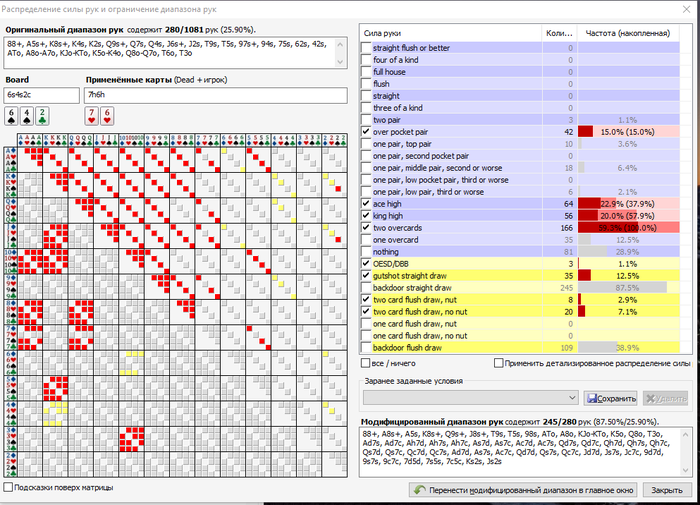Screen dimensions: 700x505
Task: Click the original range text box
Action: (175, 53)
